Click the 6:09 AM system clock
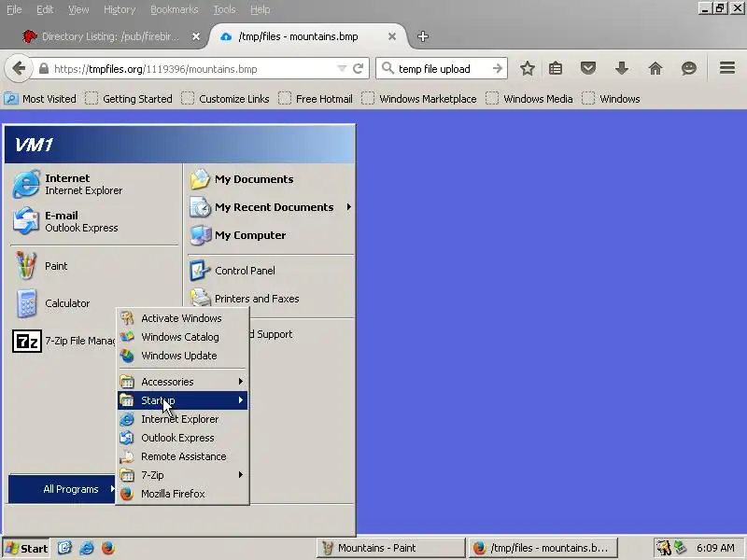Screen dimensions: 747x560 715,548
